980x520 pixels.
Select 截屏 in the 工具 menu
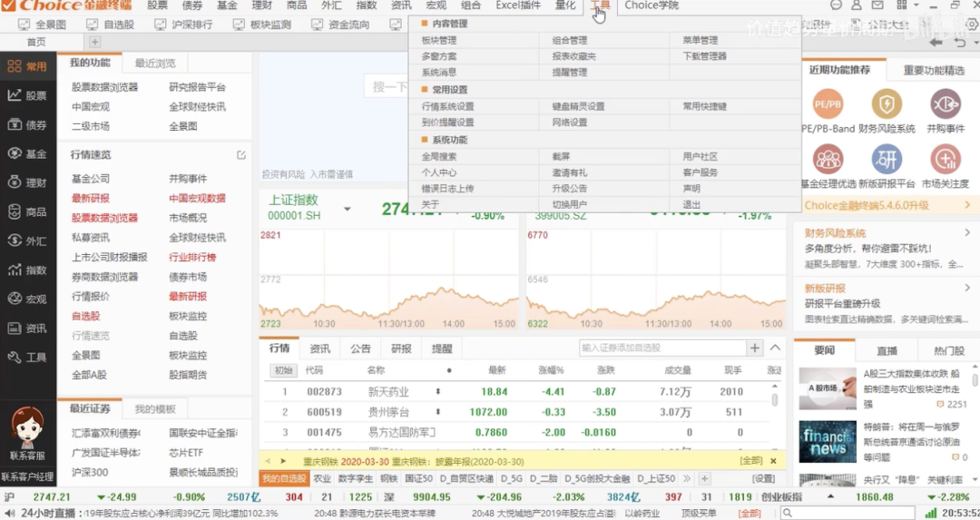(x=561, y=156)
